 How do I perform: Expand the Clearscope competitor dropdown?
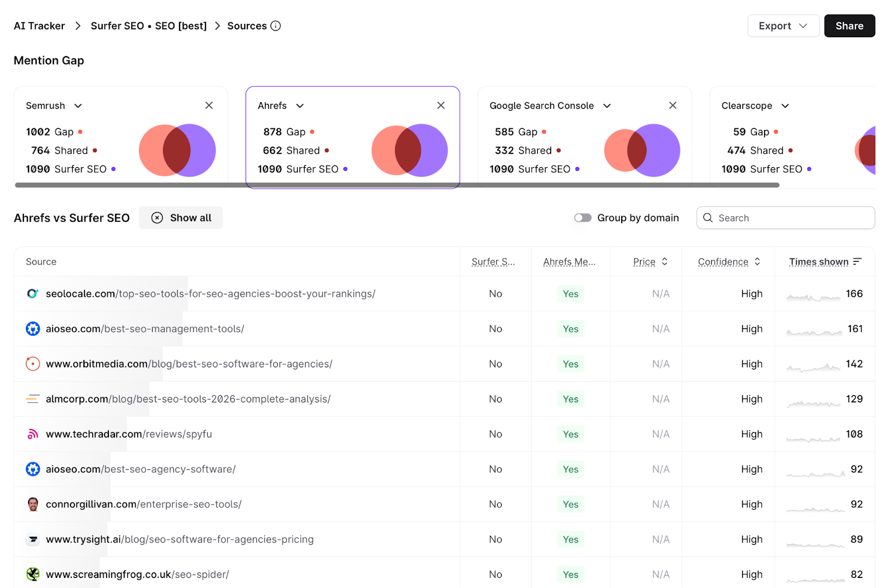(x=785, y=106)
